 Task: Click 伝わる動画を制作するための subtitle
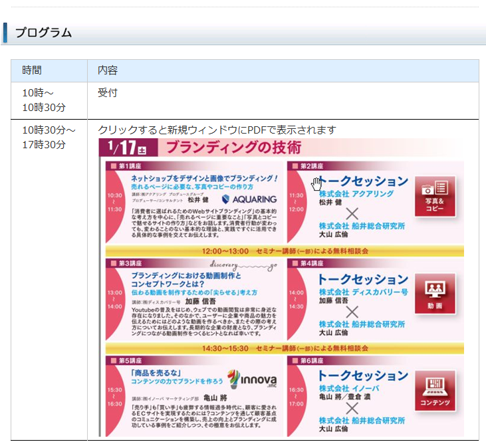pos(194,292)
